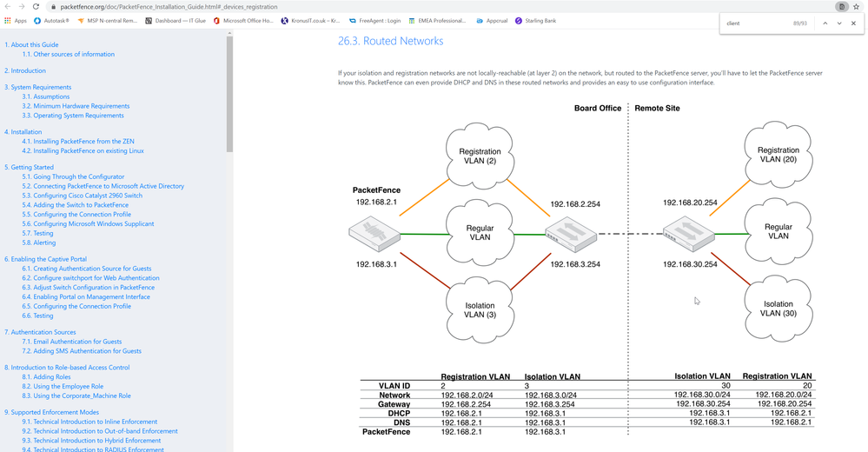Click the sidebar scrollbar thumb
This screenshot has height=452, width=868.
tap(229, 93)
